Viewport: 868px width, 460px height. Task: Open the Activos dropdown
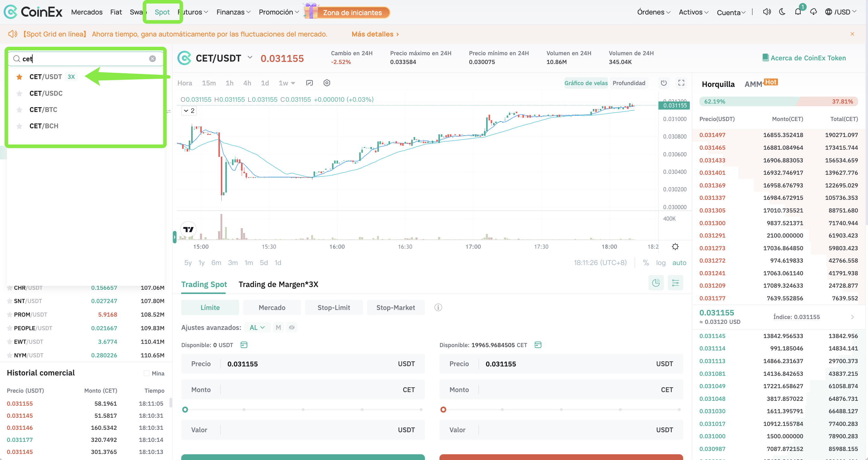pyautogui.click(x=693, y=12)
